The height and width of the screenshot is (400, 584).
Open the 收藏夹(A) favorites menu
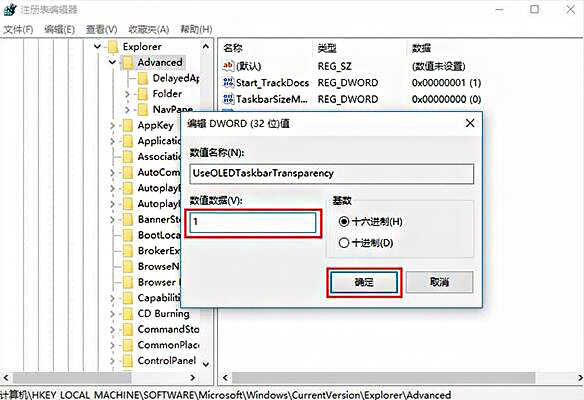(149, 29)
